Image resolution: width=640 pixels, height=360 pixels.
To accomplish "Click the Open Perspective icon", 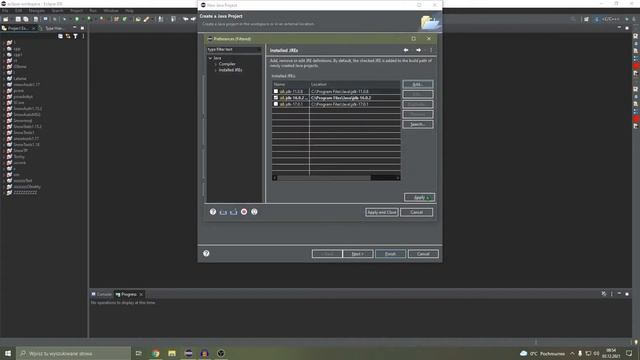I will [587, 19].
